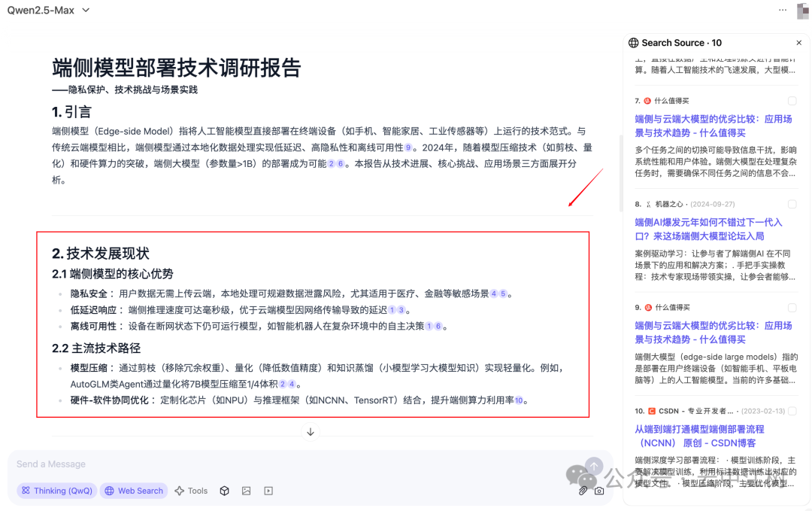Click citation 4 after 1/4体积

tap(292, 384)
